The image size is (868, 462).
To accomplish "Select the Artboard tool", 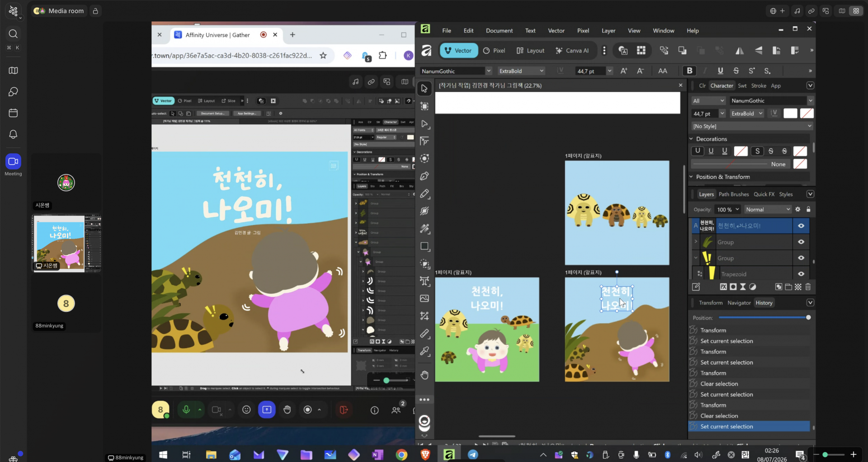I will [424, 106].
